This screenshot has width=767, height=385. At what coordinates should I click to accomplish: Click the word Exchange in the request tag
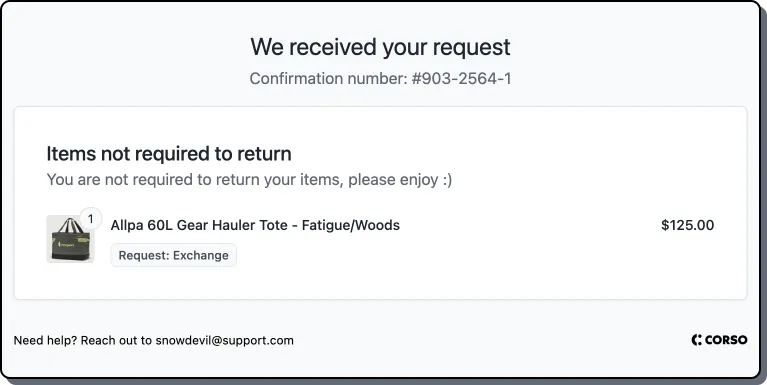click(x=201, y=255)
